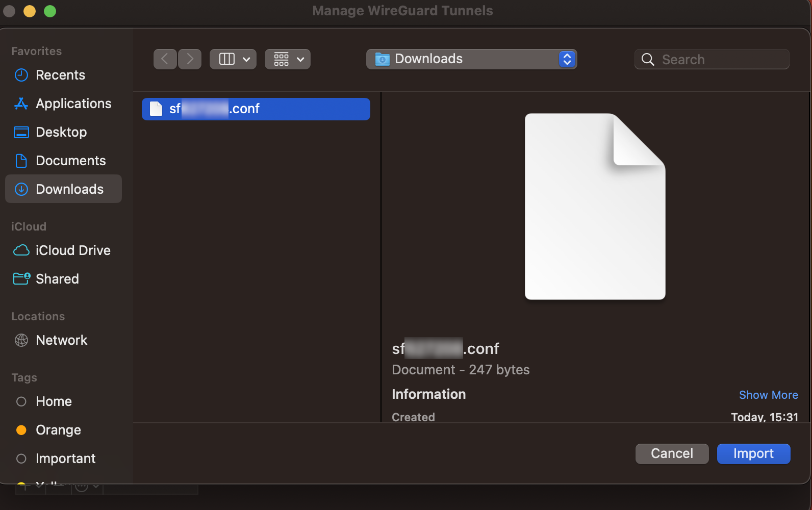Click the Downloads arrow circle icon
Screen dimensions: 812x510
tap(21, 189)
